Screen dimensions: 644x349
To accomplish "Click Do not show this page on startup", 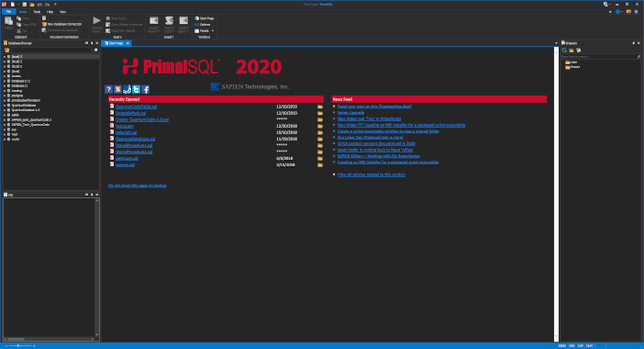I will [x=138, y=186].
